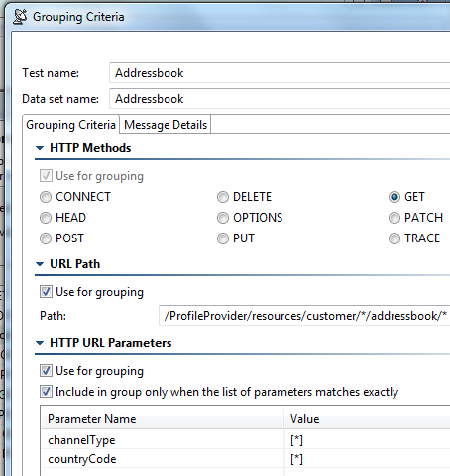Choose the DELETE HTTP method
450x476 pixels.
[x=223, y=197]
